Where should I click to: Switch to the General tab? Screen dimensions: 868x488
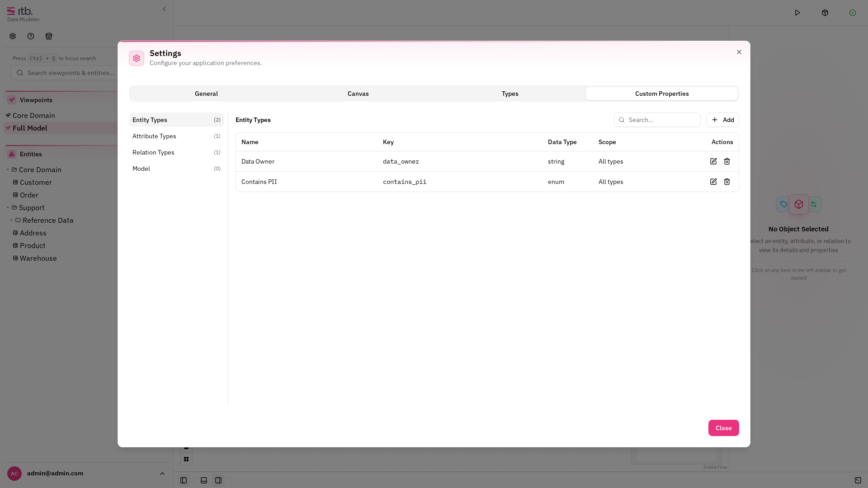click(206, 94)
